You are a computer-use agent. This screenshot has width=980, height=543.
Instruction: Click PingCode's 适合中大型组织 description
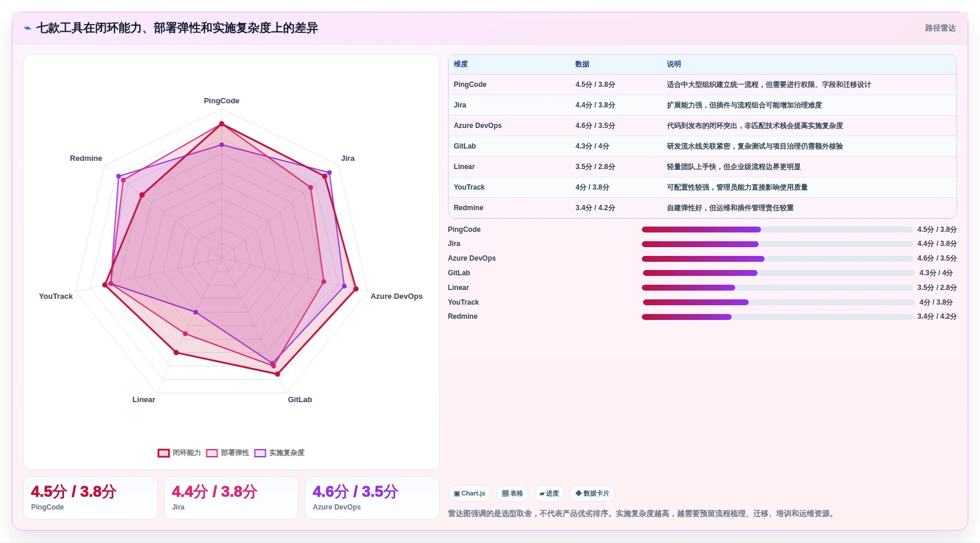(769, 85)
